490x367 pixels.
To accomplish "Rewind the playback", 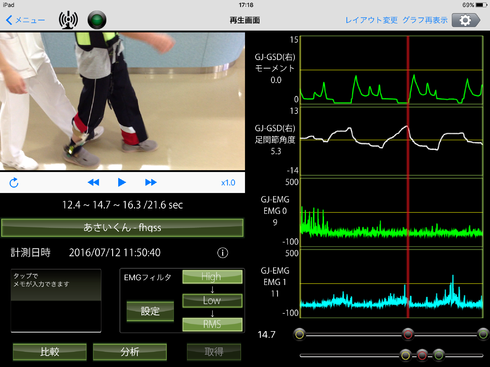I will point(93,182).
